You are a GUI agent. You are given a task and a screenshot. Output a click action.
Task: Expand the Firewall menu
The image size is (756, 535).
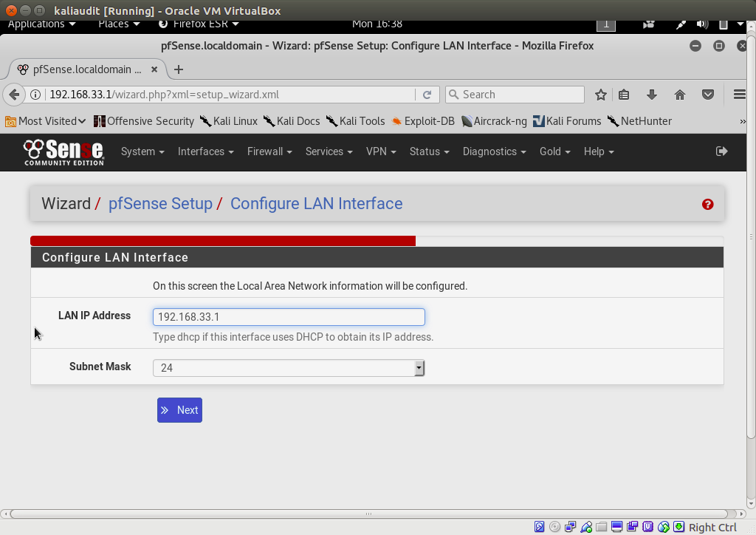coord(269,151)
